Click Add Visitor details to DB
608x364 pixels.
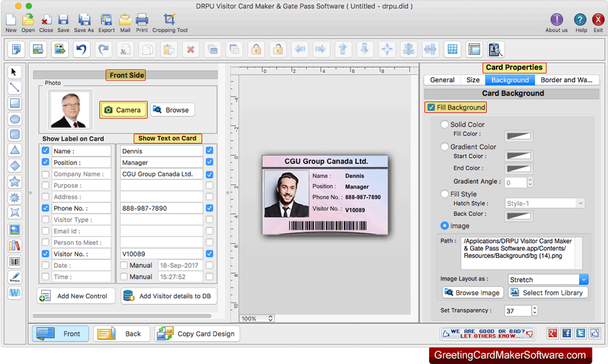(x=169, y=296)
